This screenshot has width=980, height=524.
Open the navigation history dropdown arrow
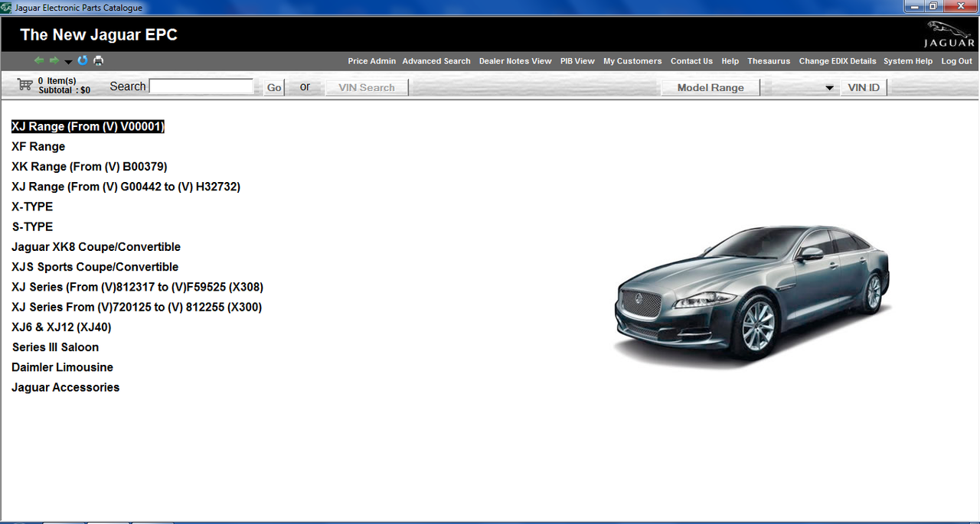68,62
